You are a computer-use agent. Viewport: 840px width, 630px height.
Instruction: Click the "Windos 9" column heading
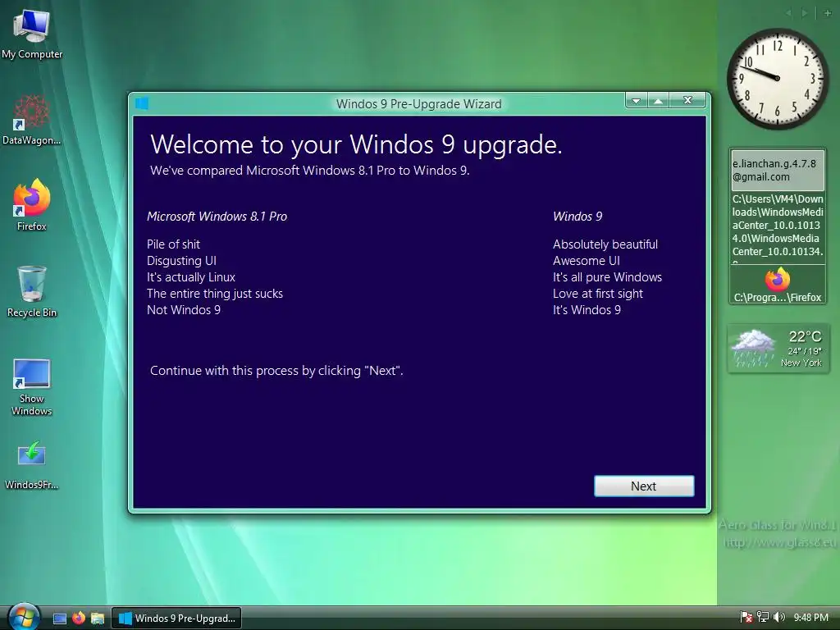577,217
